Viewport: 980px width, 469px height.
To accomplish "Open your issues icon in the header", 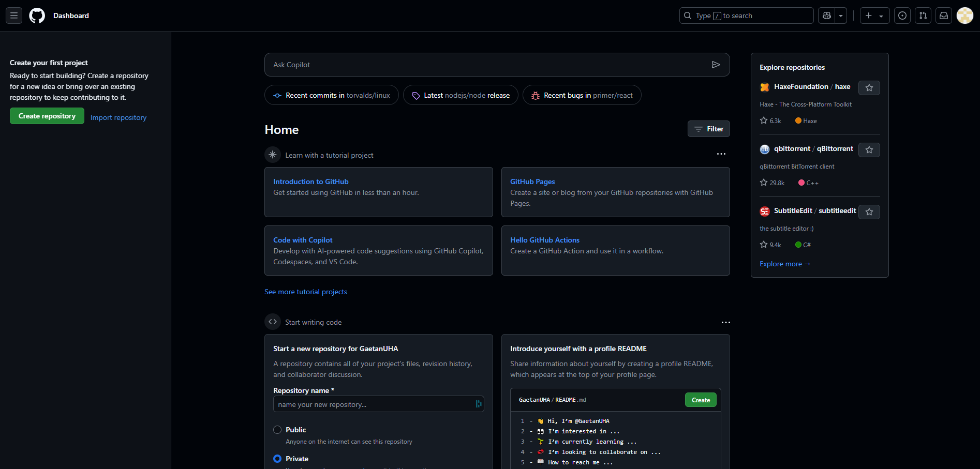I will (x=902, y=16).
